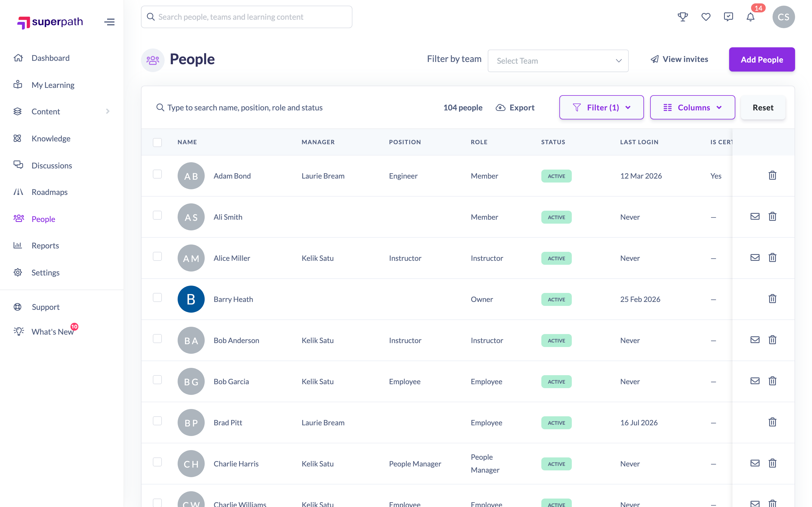812x507 pixels.
Task: Tick the select-all checkbox in table header
Action: [x=157, y=142]
